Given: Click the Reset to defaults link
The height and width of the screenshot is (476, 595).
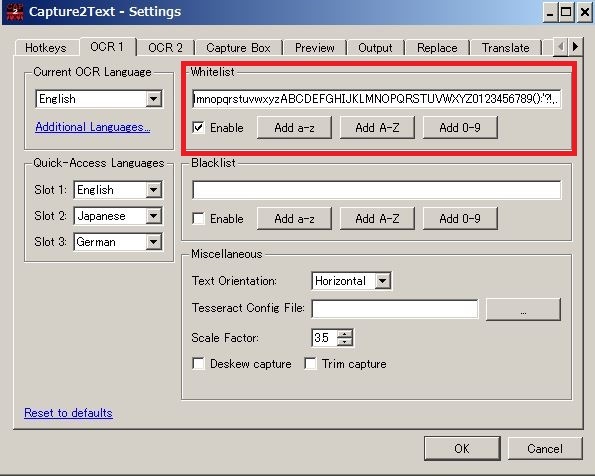Looking at the screenshot, I should (x=68, y=413).
